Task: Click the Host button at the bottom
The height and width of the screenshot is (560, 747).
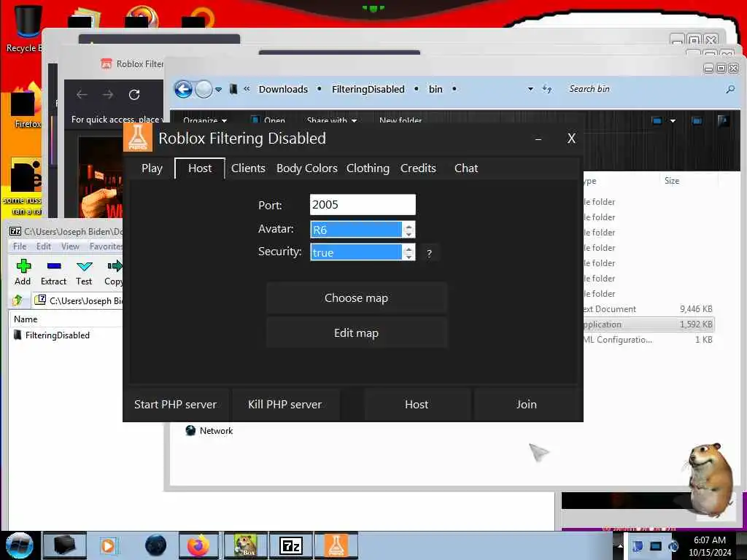Action: click(x=417, y=404)
